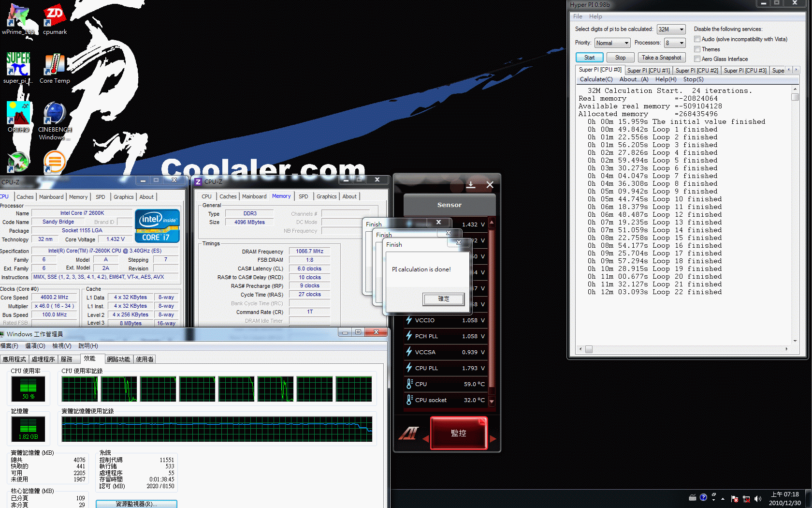This screenshot has height=508, width=812.
Task: Switch to Super PI [CPU #1] tab
Action: point(648,71)
